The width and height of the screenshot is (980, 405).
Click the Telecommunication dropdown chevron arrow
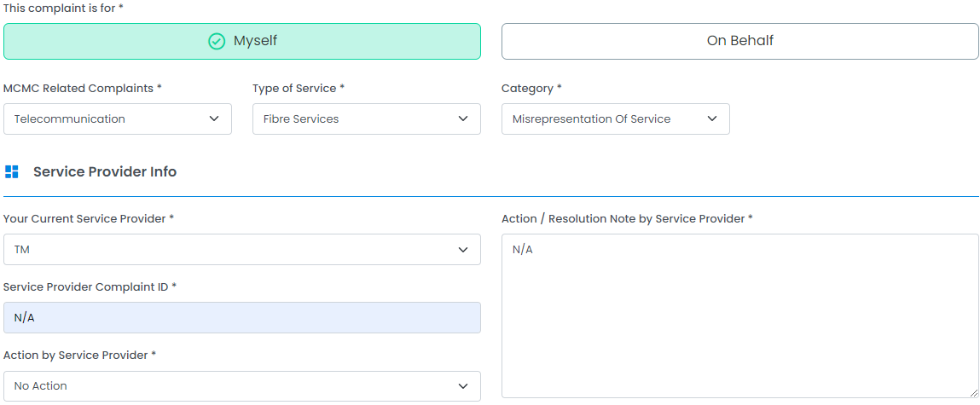(214, 119)
